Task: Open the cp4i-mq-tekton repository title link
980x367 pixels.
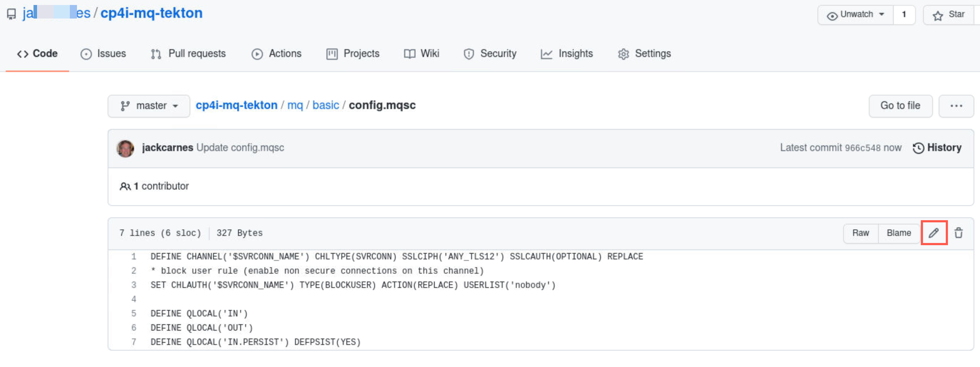Action: [x=151, y=13]
